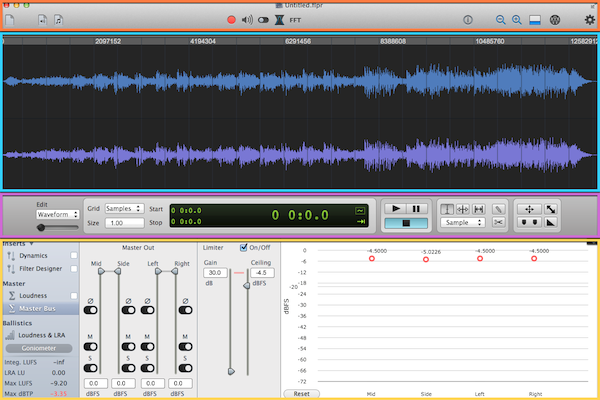Click the Side peak marker at -5.0226
600x400 pixels.
426,260
